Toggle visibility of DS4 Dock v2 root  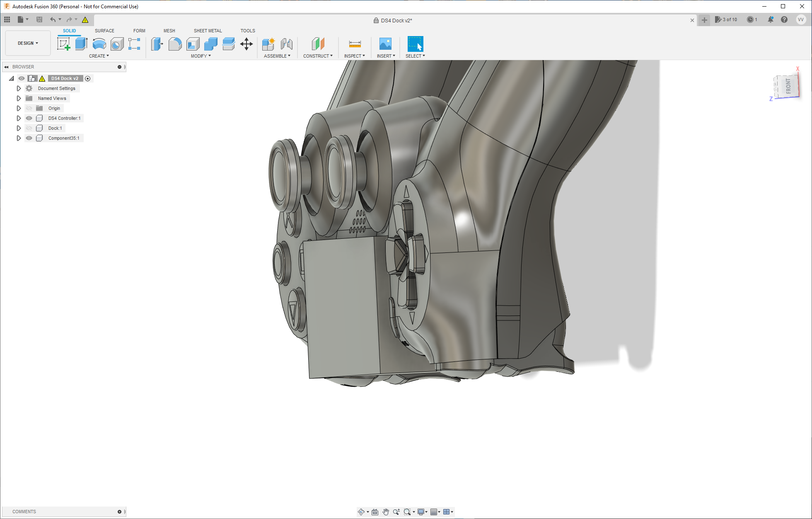pos(22,78)
